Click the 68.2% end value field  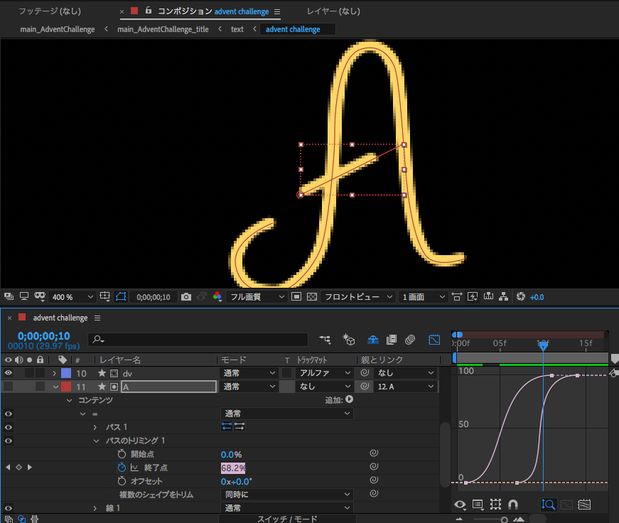pos(233,467)
